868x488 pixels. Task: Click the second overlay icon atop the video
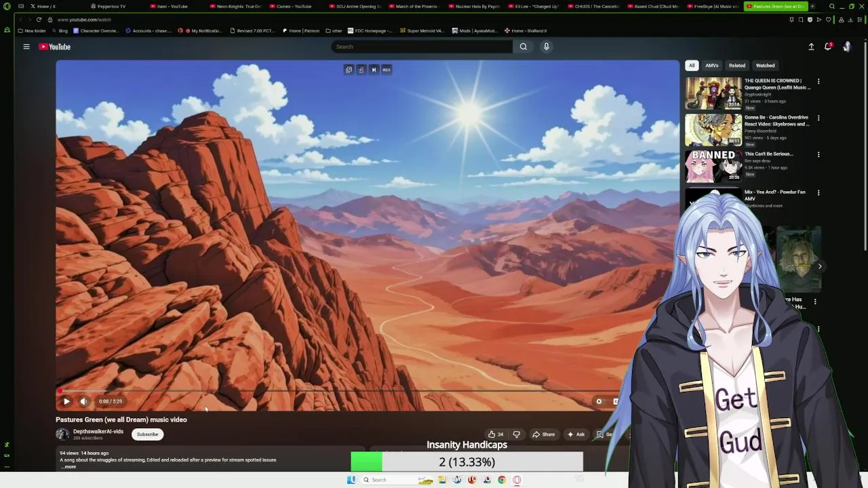(361, 70)
